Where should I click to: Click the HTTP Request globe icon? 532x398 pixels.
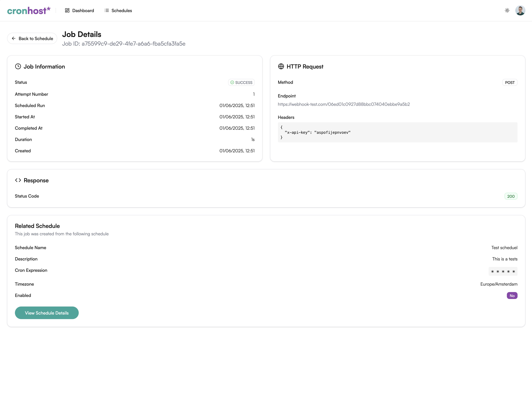point(281,66)
